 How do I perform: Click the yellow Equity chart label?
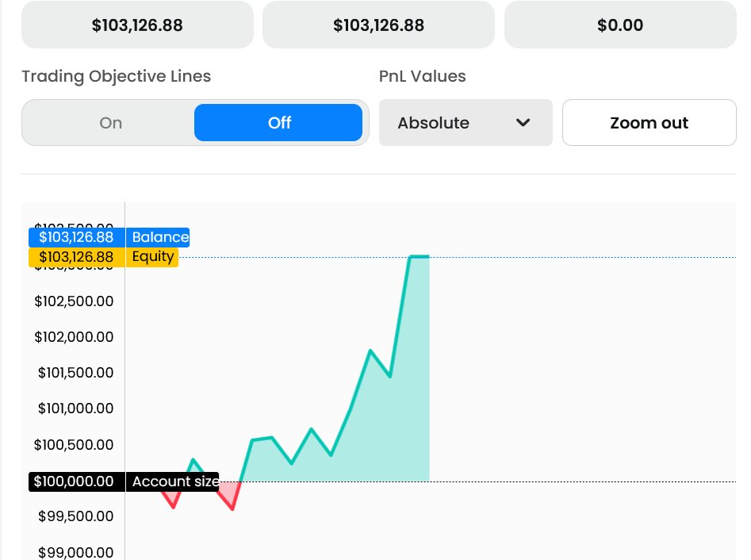point(152,257)
